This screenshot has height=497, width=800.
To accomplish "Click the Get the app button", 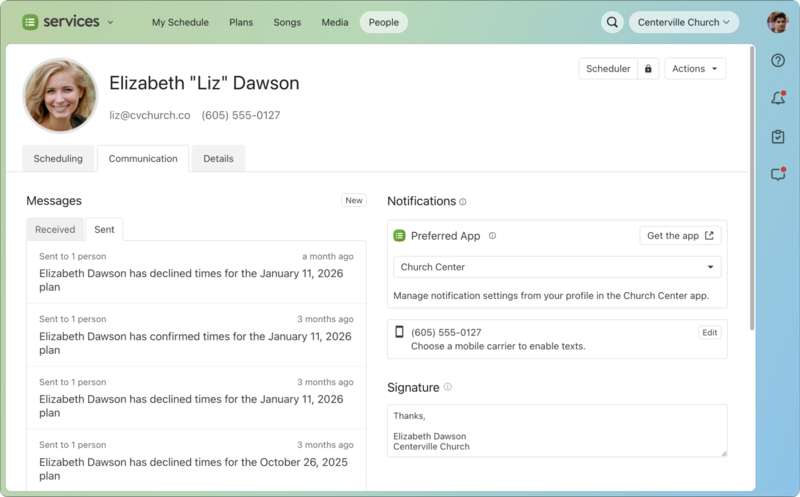I will tap(680, 236).
